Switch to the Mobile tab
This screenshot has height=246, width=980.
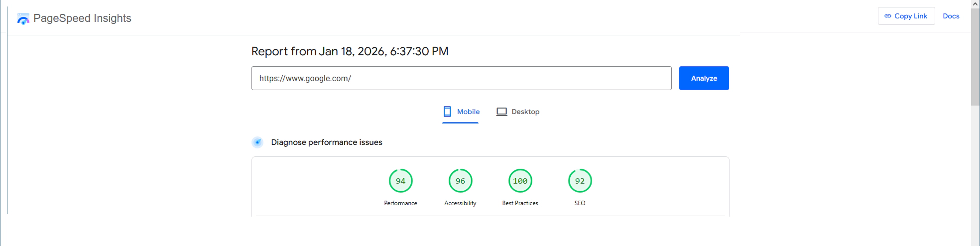[x=461, y=112]
